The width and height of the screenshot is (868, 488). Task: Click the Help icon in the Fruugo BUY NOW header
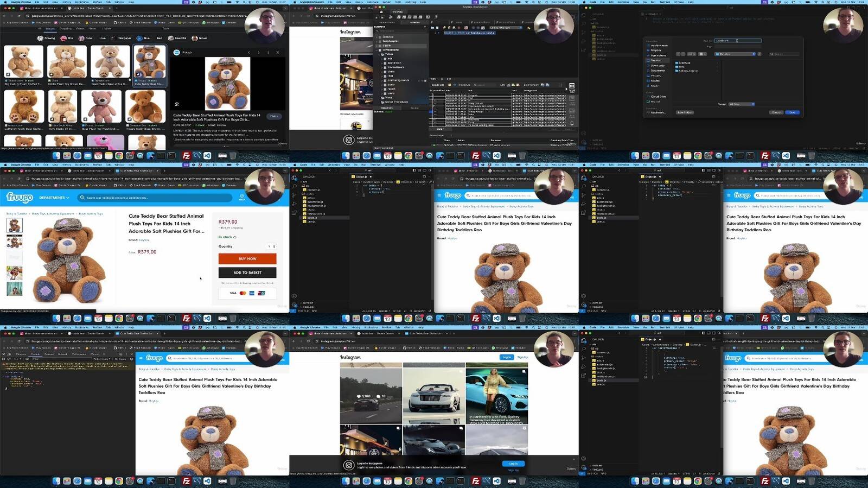242,198
